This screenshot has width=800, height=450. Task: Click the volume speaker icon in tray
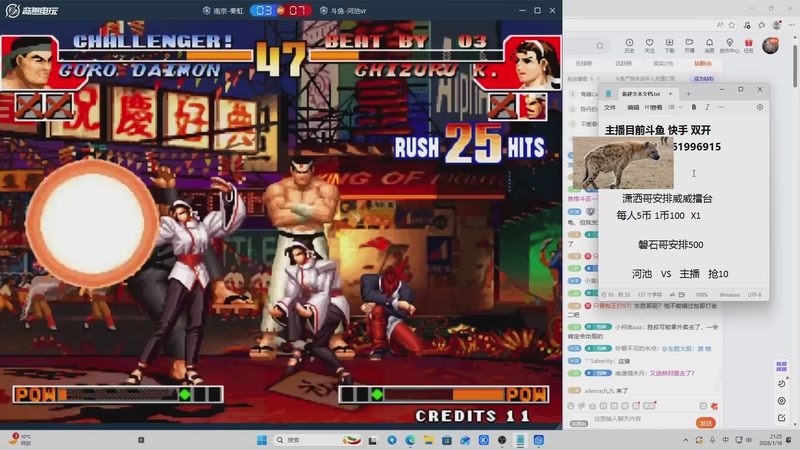[749, 440]
